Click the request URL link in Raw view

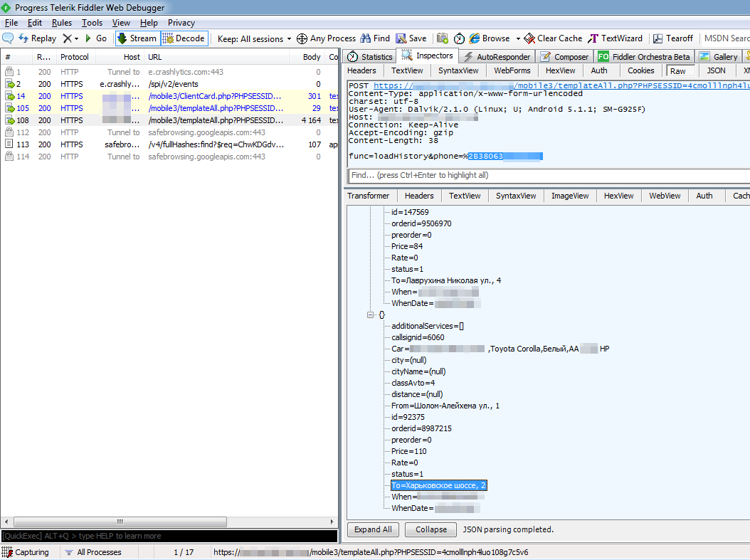(x=561, y=85)
